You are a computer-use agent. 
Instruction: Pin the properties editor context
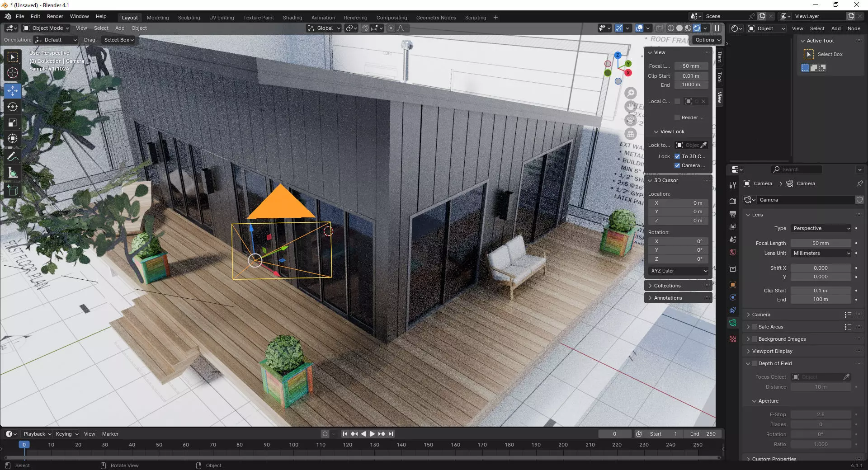click(x=859, y=183)
